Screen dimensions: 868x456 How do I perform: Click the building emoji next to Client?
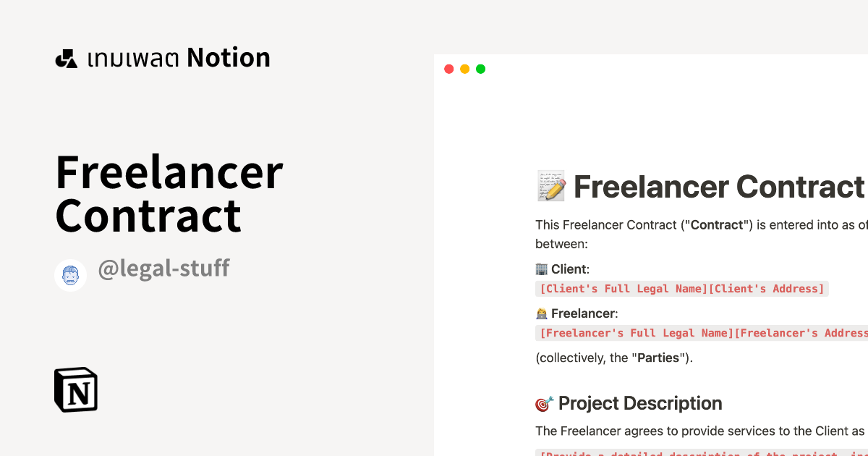tap(541, 269)
